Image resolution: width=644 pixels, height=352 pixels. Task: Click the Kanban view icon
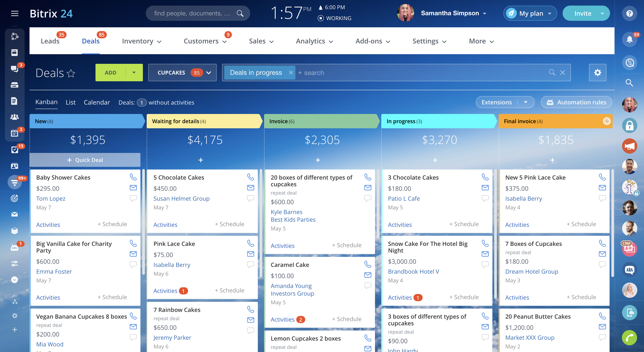click(47, 102)
